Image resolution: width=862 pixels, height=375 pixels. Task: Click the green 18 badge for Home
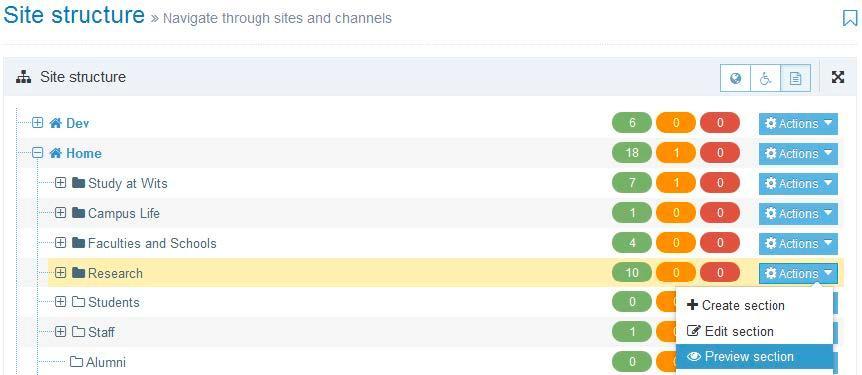632,153
